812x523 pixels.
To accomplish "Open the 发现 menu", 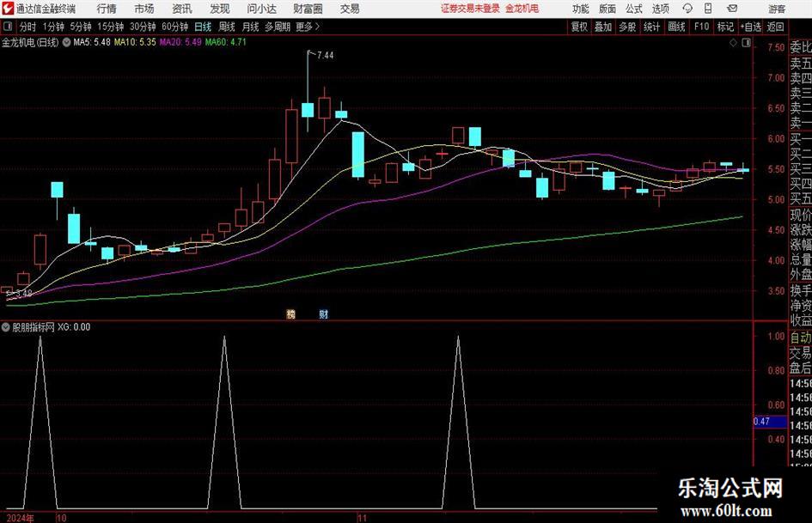I will tap(220, 9).
